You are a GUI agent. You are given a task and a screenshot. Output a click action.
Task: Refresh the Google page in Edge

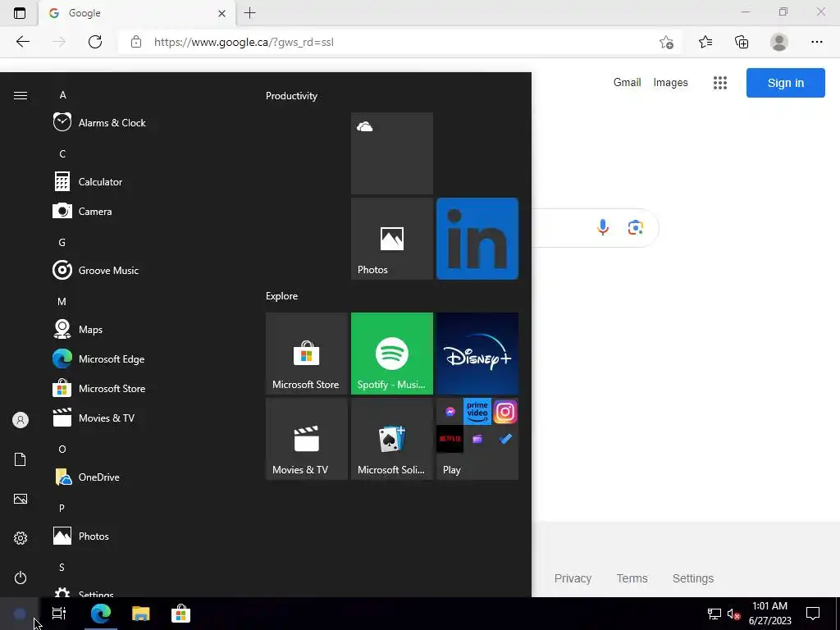pos(95,42)
